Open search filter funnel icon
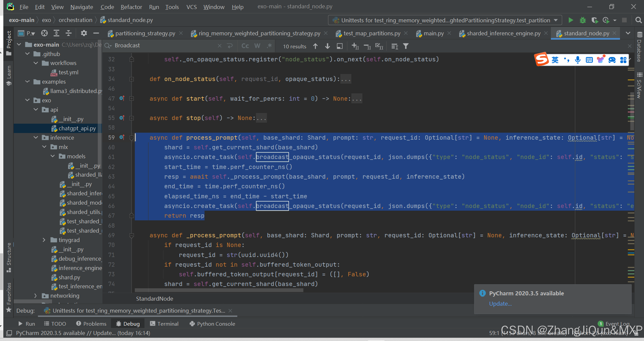 pyautogui.click(x=406, y=46)
